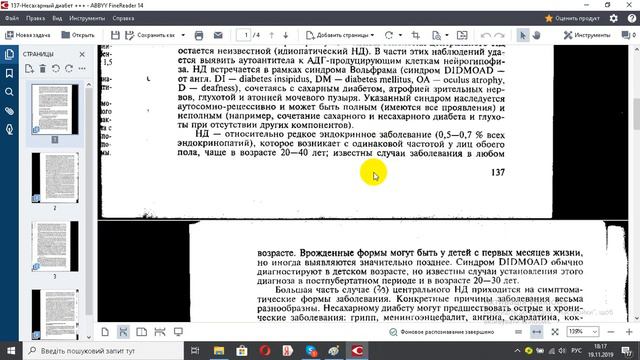The height and width of the screenshot is (360, 640).
Task: Click delete page trash icon
Action: [42, 69]
